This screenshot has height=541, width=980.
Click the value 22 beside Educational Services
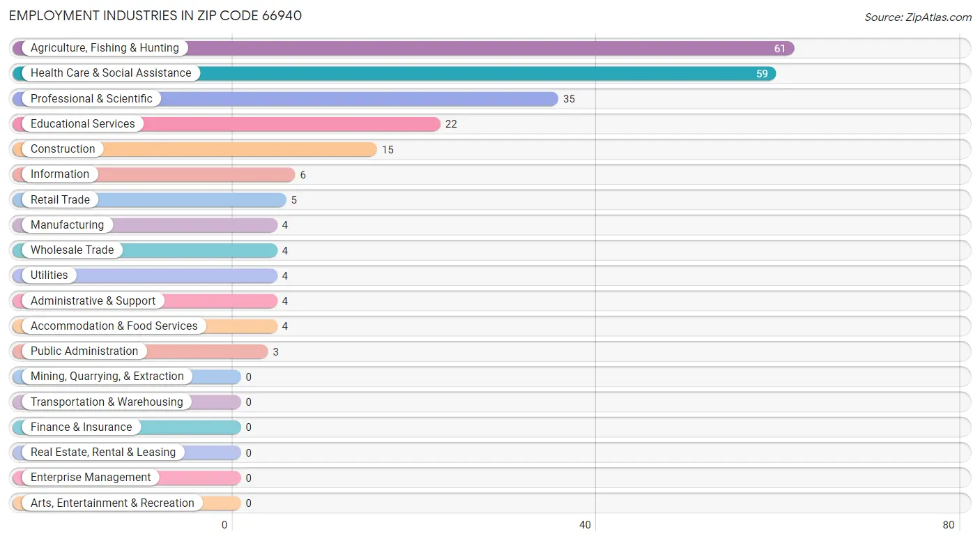click(451, 124)
